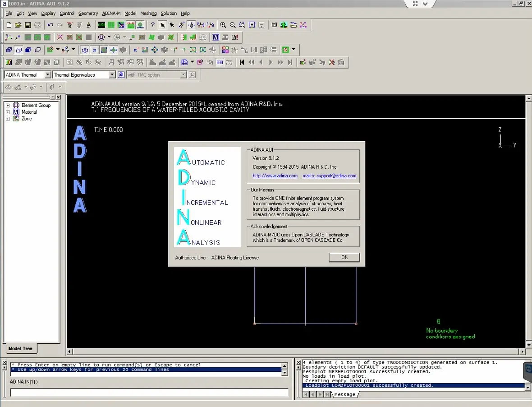
Task: Click the question mark Help icon
Action: click(x=153, y=25)
